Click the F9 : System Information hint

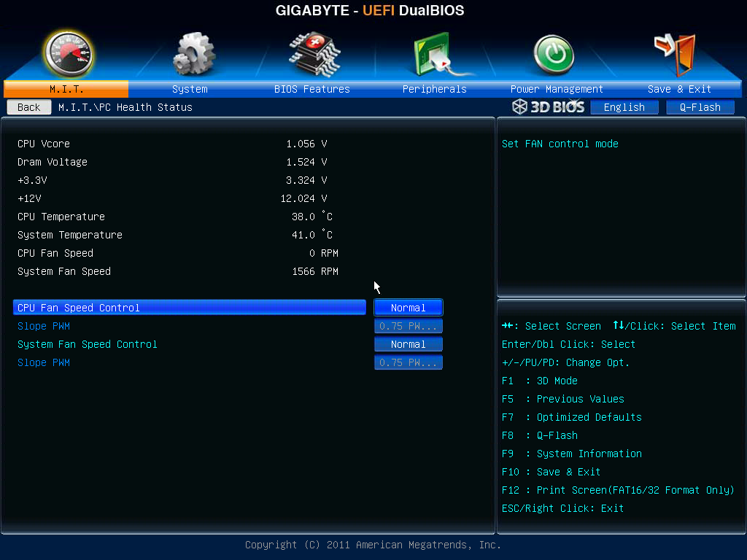click(x=572, y=454)
